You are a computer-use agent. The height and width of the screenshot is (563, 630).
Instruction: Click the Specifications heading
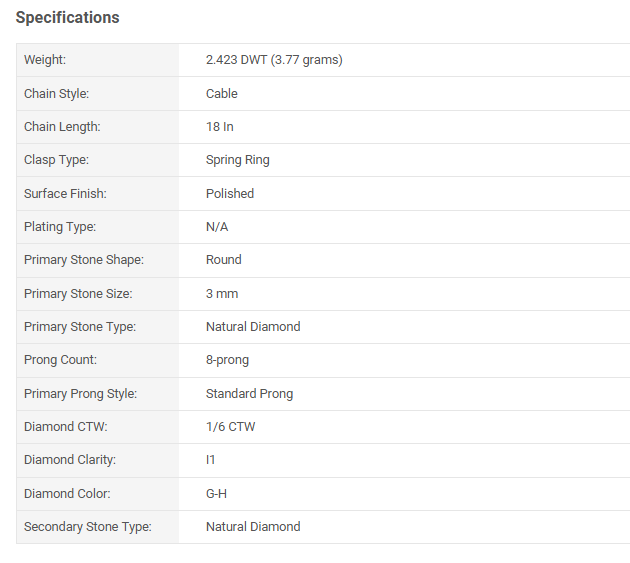coord(68,18)
